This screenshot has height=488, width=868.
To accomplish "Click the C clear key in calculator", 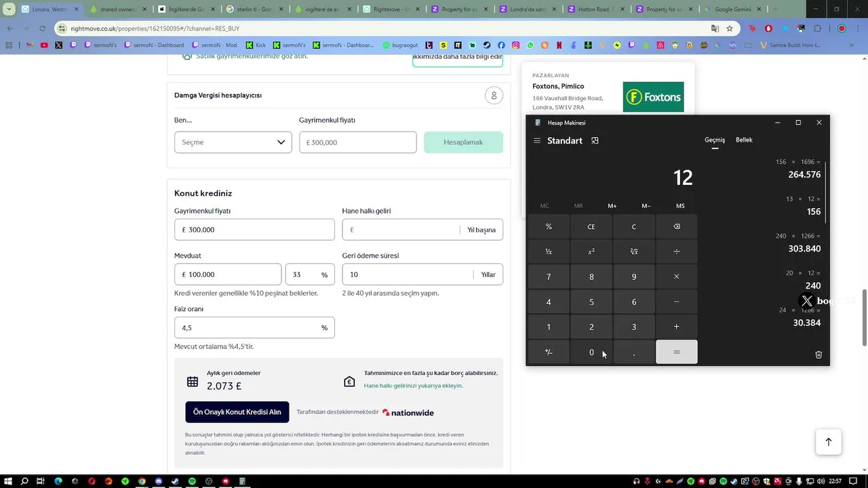I will point(634,226).
